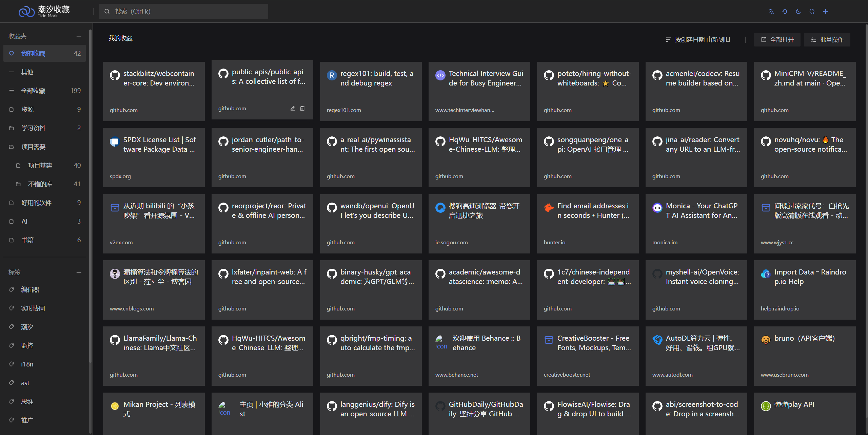This screenshot has width=868, height=435.
Task: Collapse the 其他 folder group
Action: point(12,72)
